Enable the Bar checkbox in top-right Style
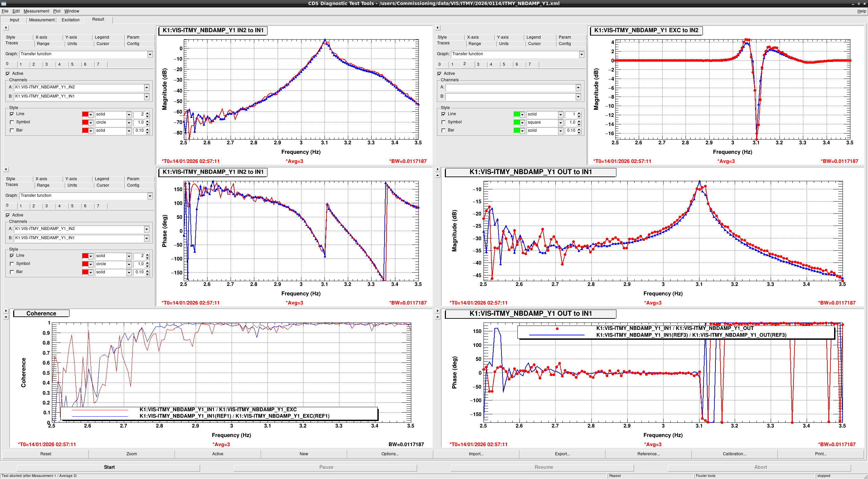 443,130
